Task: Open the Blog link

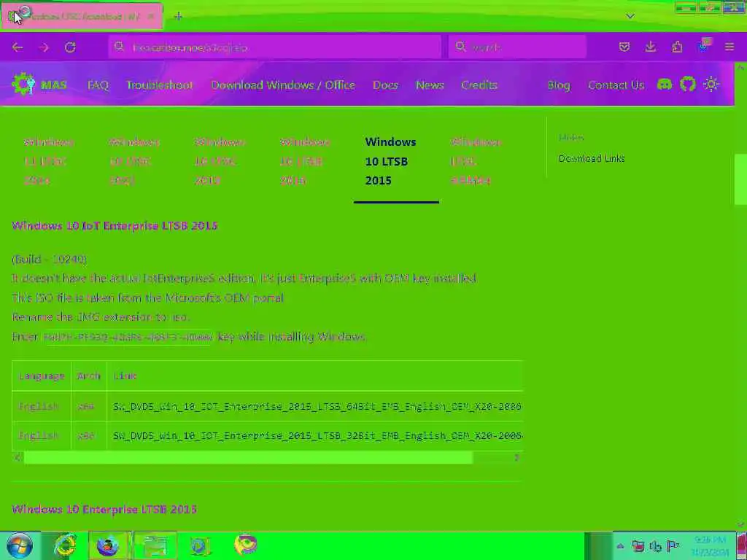Action: tap(559, 85)
